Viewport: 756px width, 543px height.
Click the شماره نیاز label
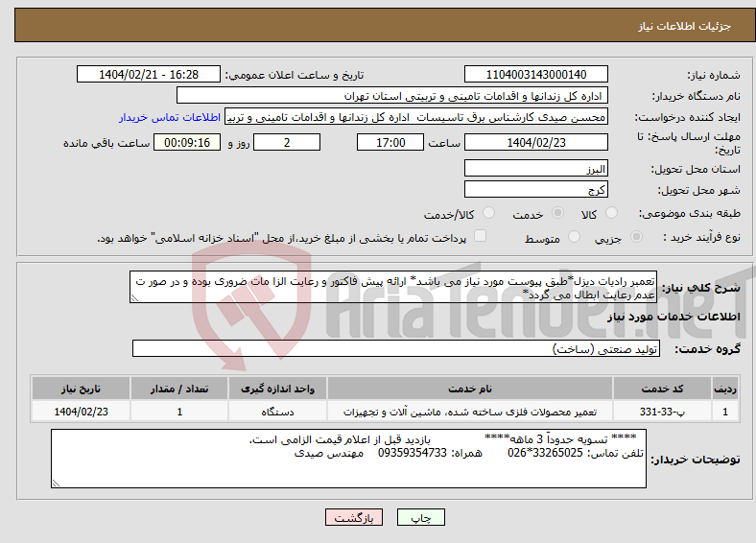click(714, 75)
